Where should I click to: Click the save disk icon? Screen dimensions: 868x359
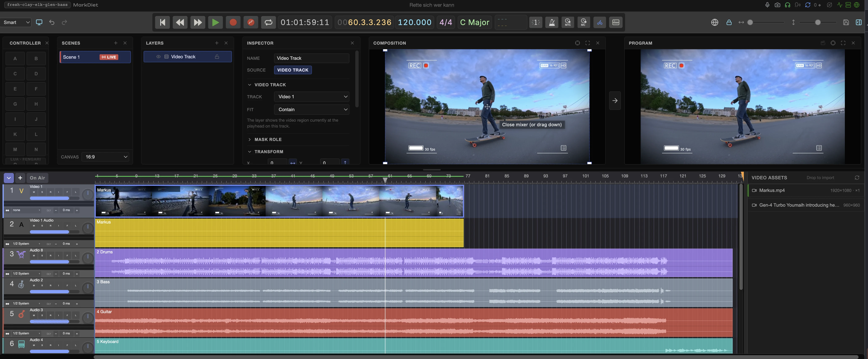point(846,22)
